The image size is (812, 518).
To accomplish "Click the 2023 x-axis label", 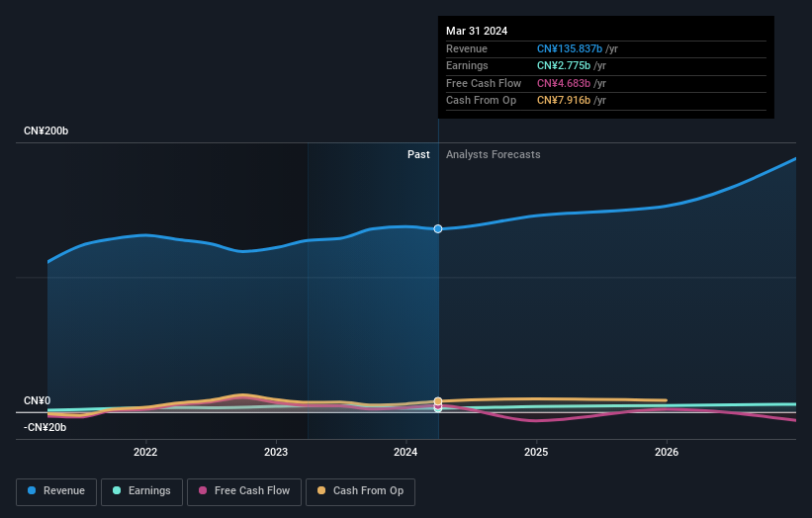I will click(x=276, y=453).
